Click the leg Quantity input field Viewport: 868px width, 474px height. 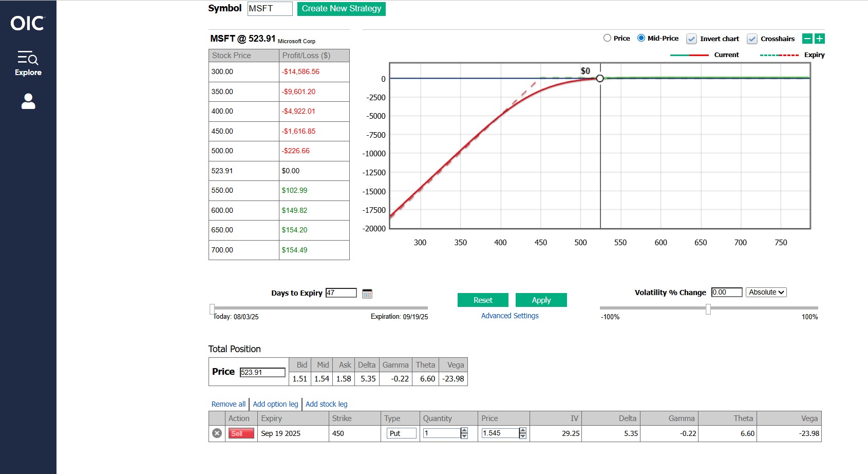tap(442, 433)
